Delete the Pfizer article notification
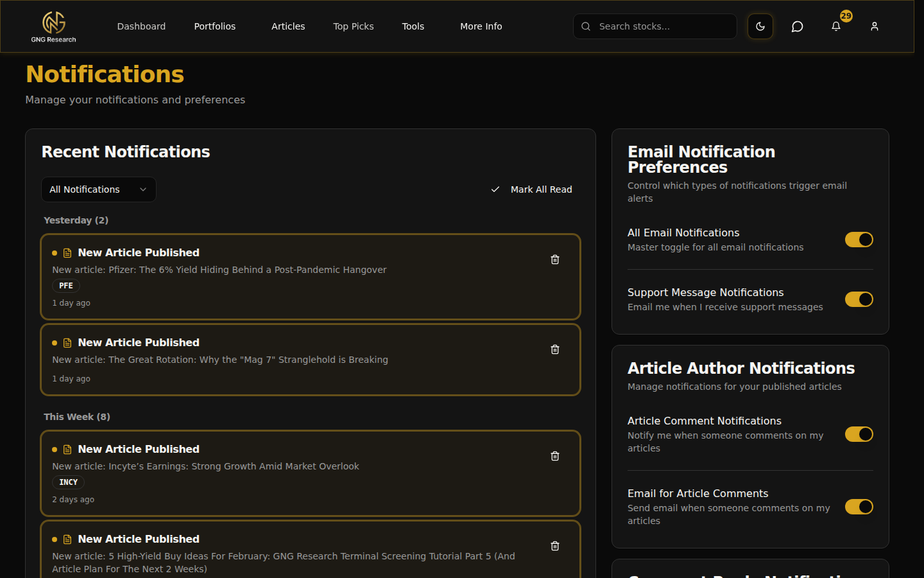This screenshot has width=924, height=578. pyautogui.click(x=555, y=259)
